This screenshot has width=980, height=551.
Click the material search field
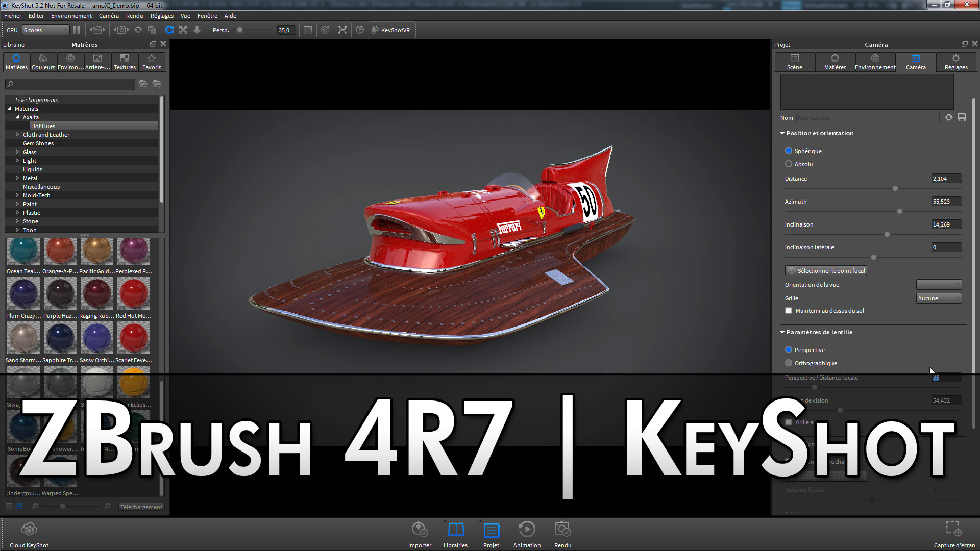pyautogui.click(x=70, y=84)
